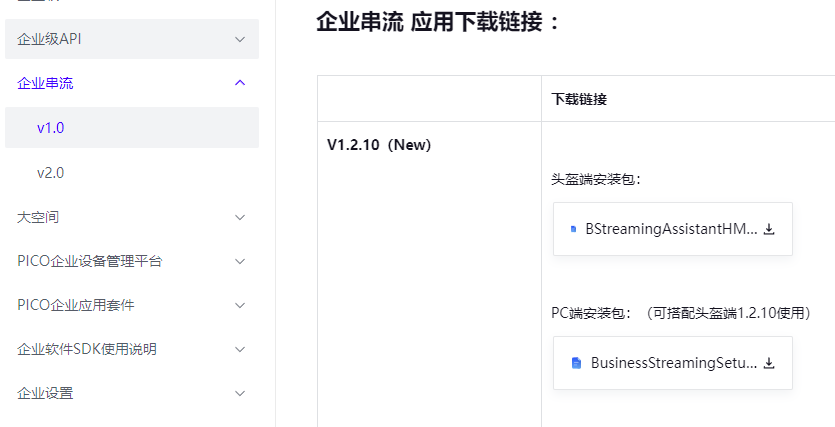Click the V1.2.10 (New) version cell
The width and height of the screenshot is (835, 427).
[379, 145]
